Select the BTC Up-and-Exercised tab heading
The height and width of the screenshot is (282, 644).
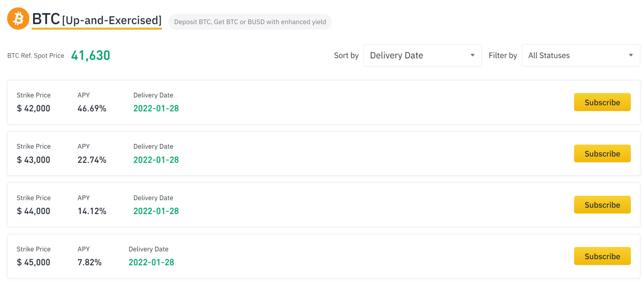(x=97, y=20)
